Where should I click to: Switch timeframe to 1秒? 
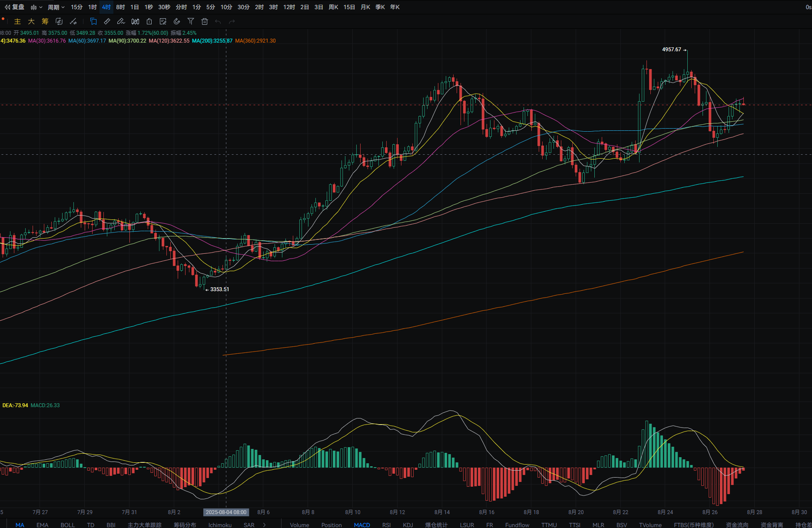click(x=149, y=7)
